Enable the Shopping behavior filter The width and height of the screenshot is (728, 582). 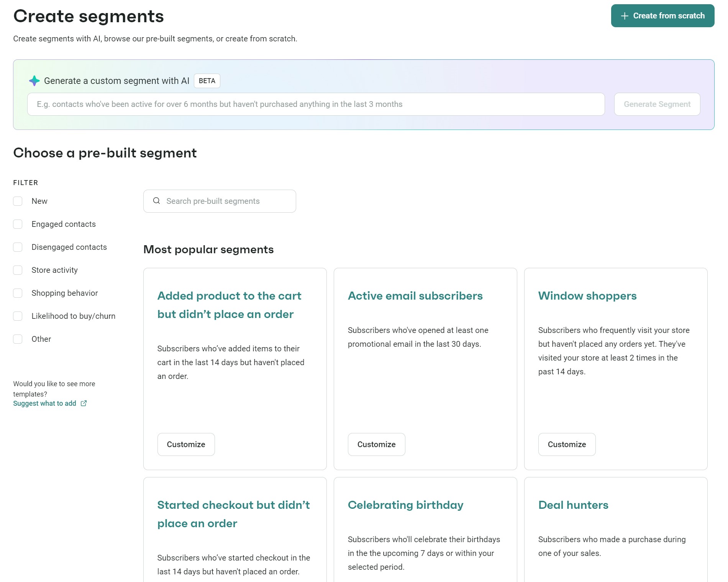(x=18, y=293)
